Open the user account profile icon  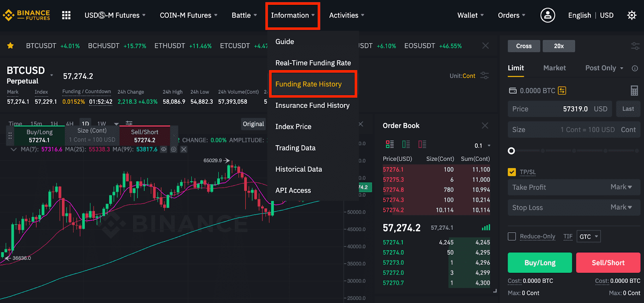[547, 15]
